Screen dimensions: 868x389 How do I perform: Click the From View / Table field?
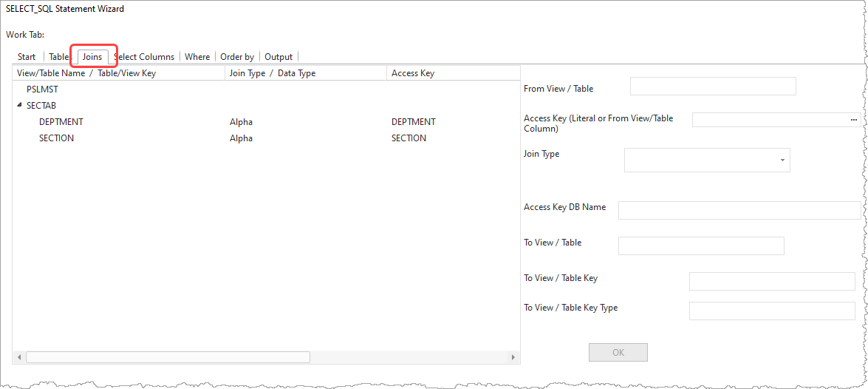point(713,87)
